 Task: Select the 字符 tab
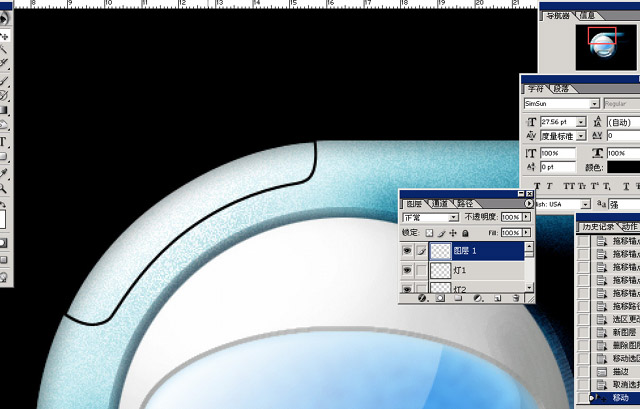point(536,89)
